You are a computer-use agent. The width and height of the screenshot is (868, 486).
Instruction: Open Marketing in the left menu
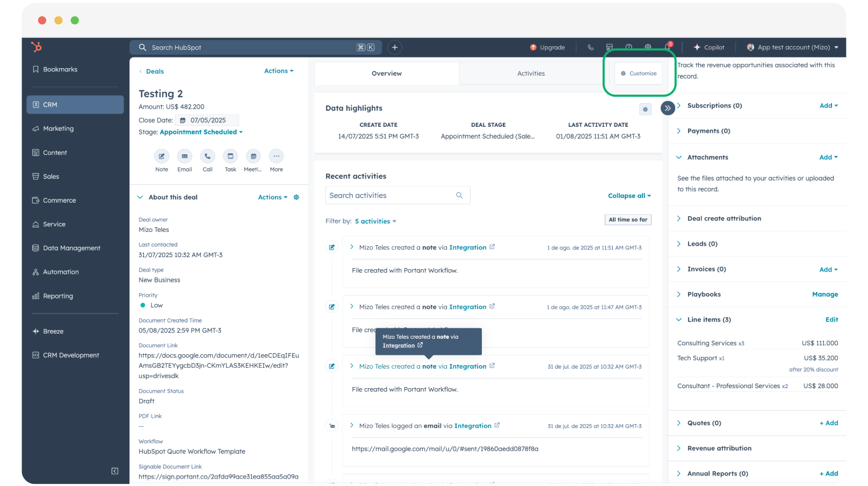59,128
